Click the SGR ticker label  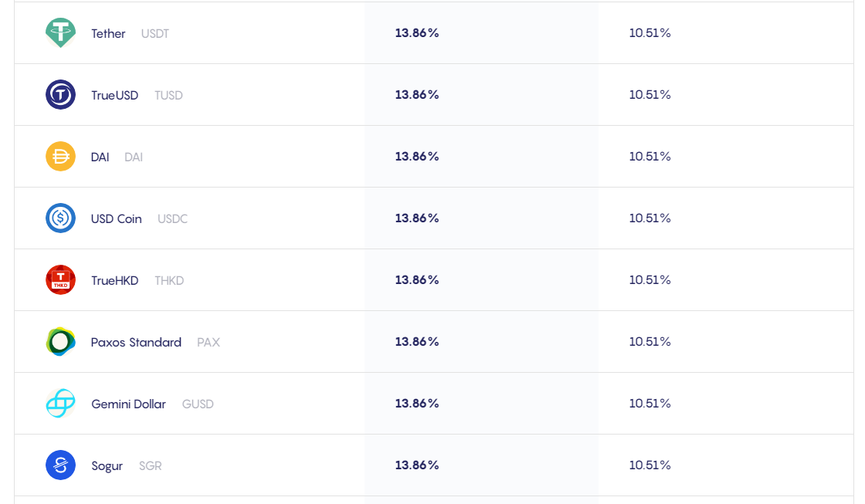(x=150, y=466)
